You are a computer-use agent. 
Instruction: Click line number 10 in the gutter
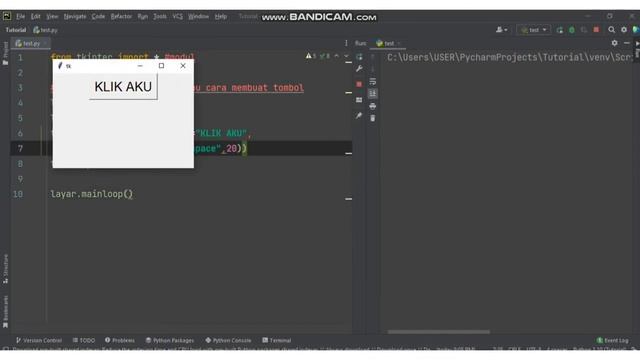18,194
